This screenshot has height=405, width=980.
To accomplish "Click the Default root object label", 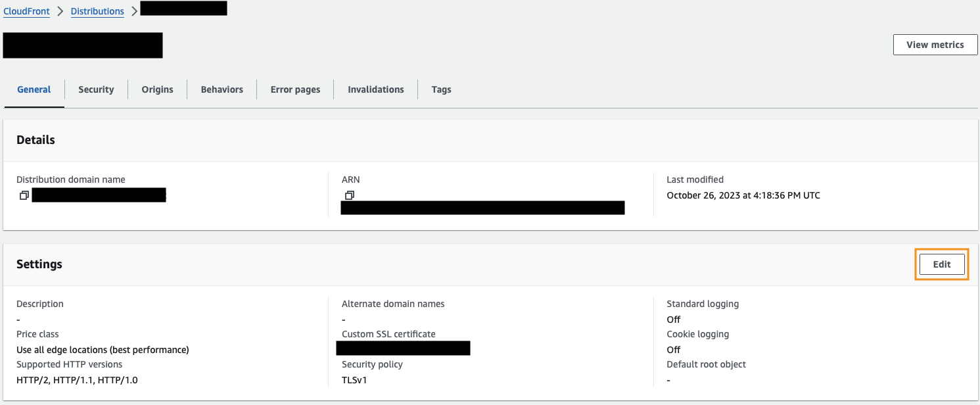I will [706, 364].
